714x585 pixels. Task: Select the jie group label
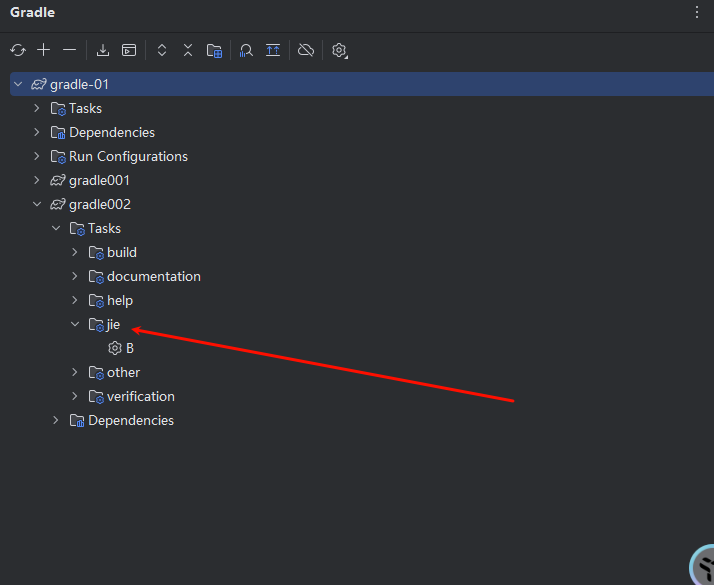(x=113, y=325)
